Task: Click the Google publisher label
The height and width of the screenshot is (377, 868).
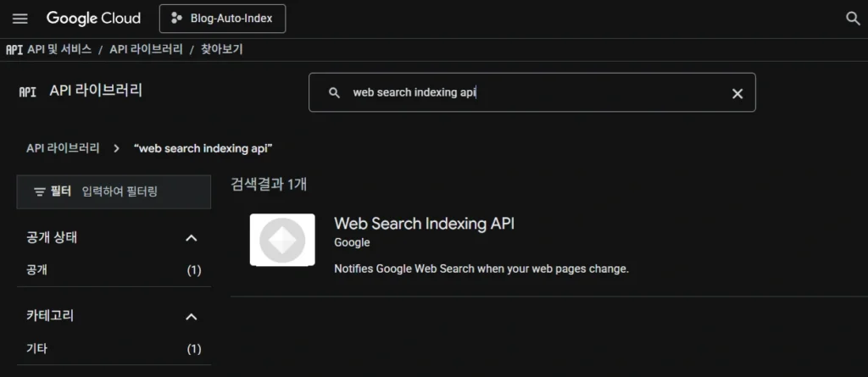Action: pyautogui.click(x=352, y=242)
